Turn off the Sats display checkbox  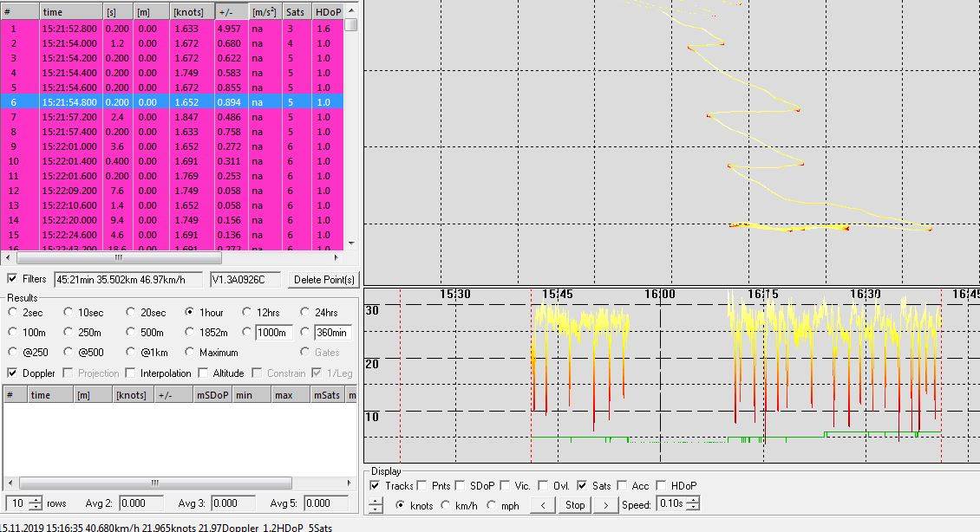[582, 486]
